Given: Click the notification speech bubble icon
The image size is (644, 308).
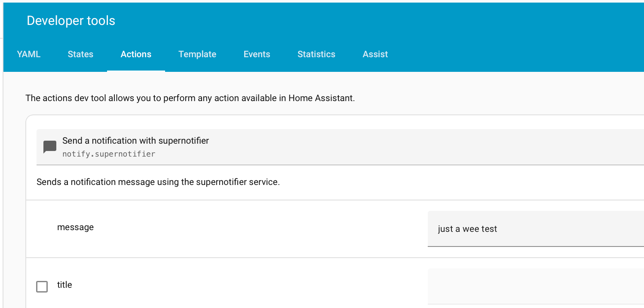Looking at the screenshot, I should pos(50,146).
